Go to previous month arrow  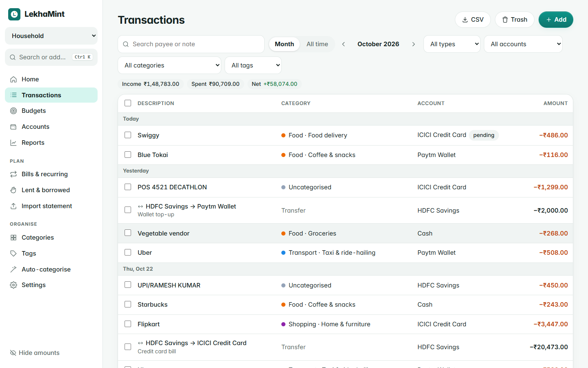[x=343, y=44]
